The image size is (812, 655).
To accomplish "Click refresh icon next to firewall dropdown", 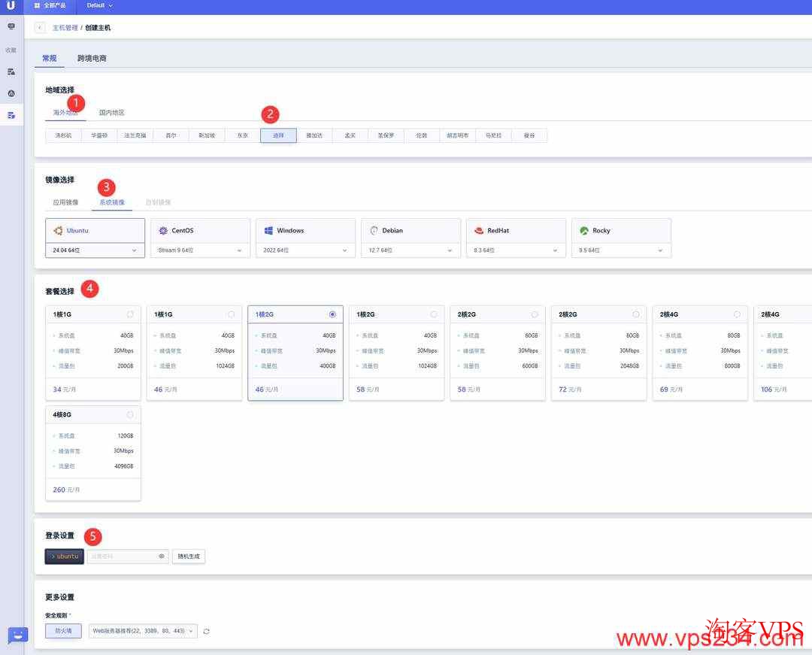I will (x=206, y=631).
